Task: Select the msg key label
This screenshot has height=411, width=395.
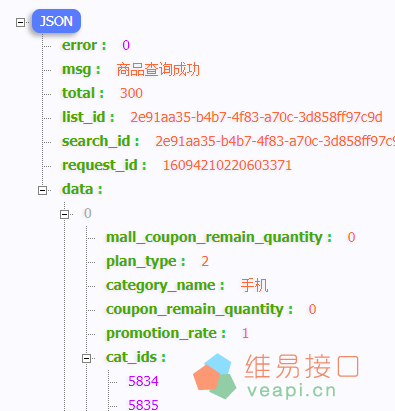Action: coord(81,69)
